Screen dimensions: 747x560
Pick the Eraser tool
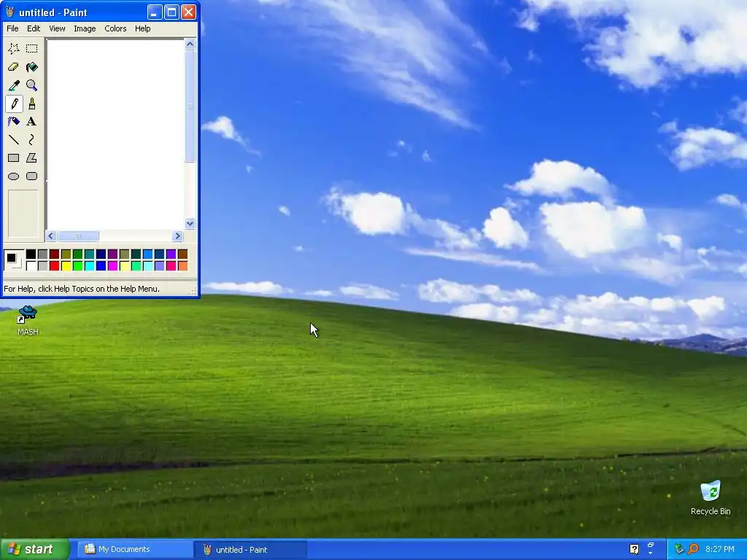pyautogui.click(x=14, y=67)
